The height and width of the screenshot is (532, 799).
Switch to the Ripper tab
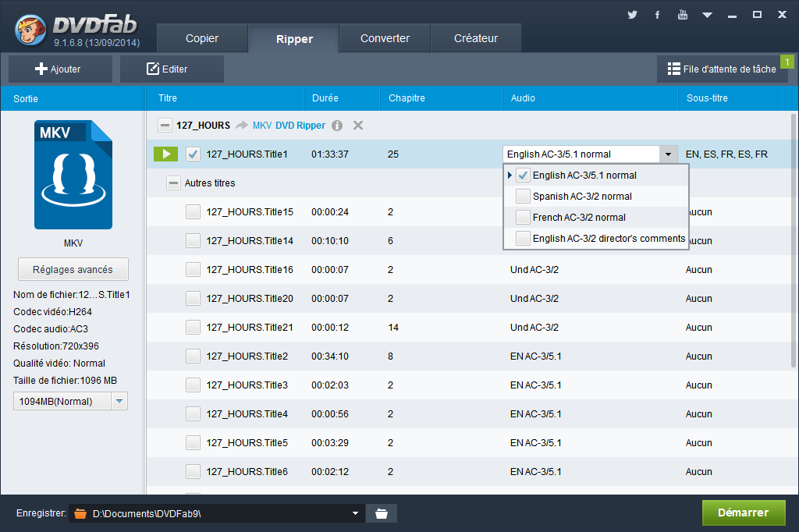(294, 39)
